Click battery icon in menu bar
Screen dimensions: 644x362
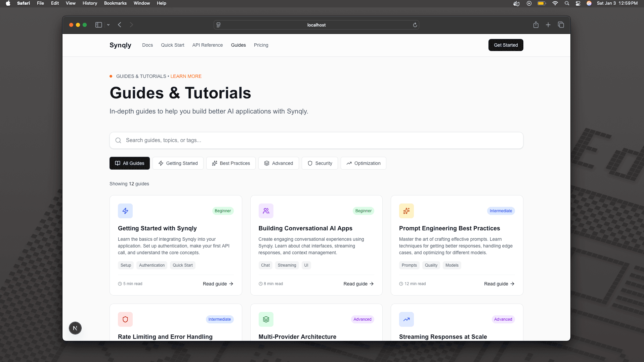(x=542, y=3)
